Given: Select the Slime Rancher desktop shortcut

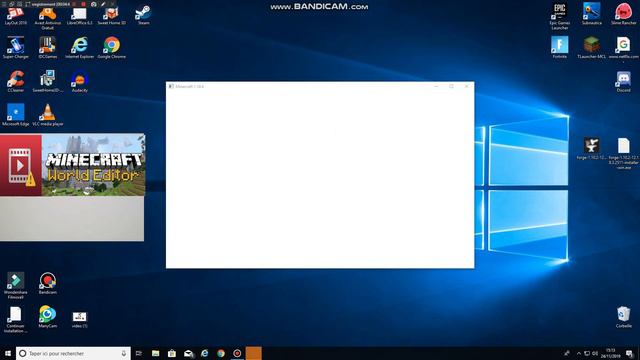Looking at the screenshot, I should pyautogui.click(x=623, y=14).
